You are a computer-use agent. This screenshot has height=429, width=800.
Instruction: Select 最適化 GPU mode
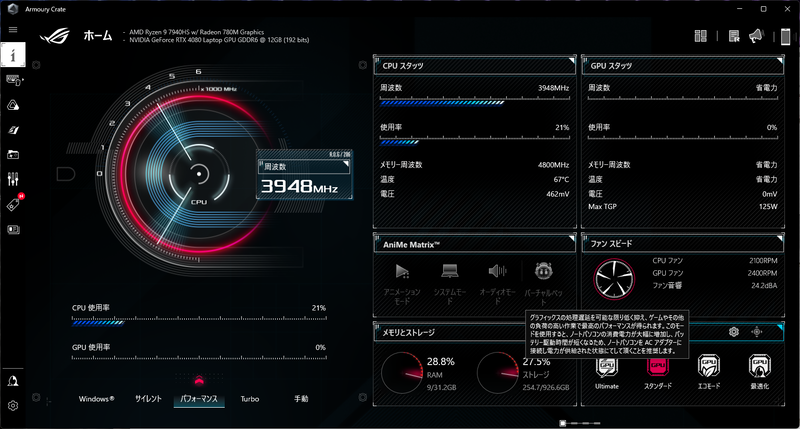point(760,372)
